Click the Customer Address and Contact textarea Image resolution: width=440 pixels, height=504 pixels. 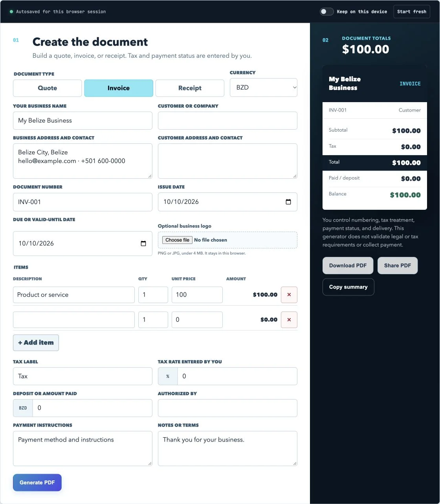tap(227, 161)
